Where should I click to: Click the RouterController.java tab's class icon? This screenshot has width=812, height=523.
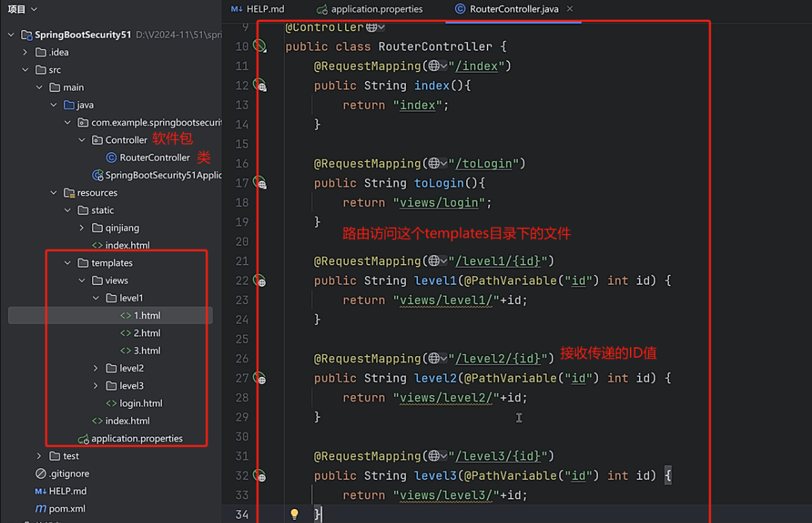(460, 9)
